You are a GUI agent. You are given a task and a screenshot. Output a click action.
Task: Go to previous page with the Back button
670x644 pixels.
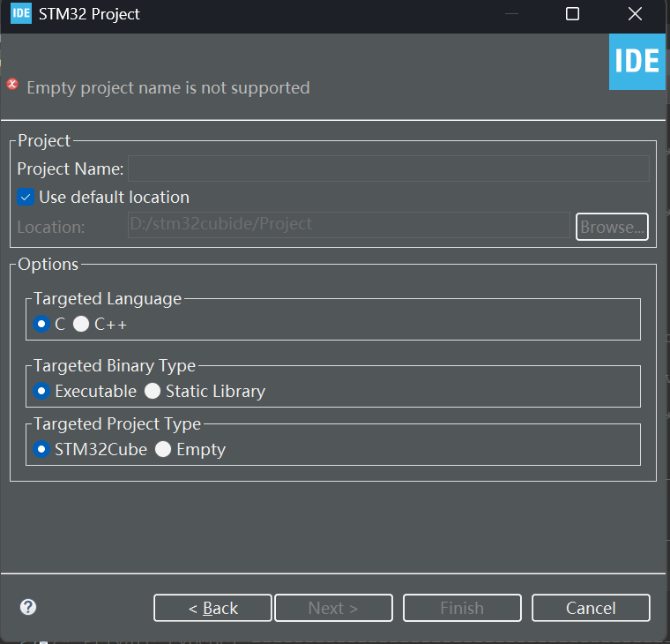[212, 608]
